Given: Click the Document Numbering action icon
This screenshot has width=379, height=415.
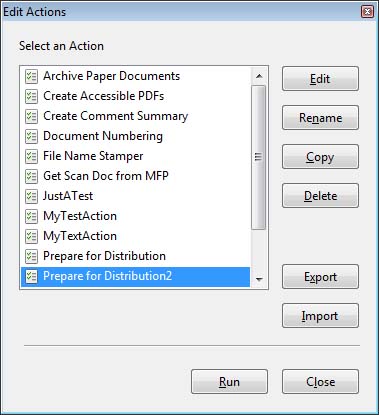Looking at the screenshot, I should (31, 136).
